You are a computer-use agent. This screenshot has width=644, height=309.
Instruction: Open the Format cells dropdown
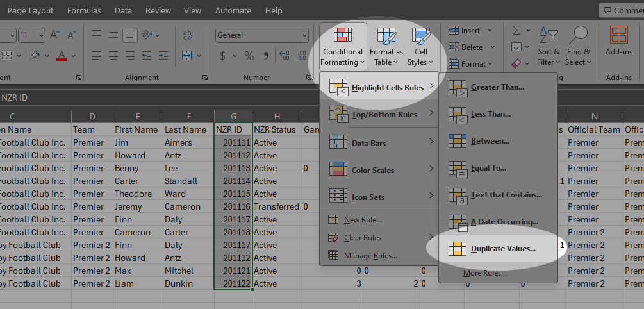click(470, 63)
